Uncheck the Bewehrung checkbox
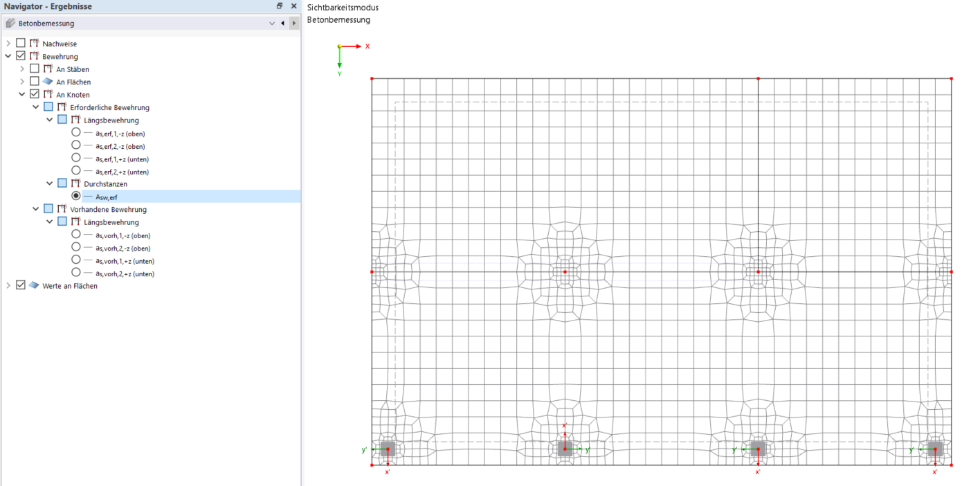This screenshot has height=486, width=980. tap(21, 56)
